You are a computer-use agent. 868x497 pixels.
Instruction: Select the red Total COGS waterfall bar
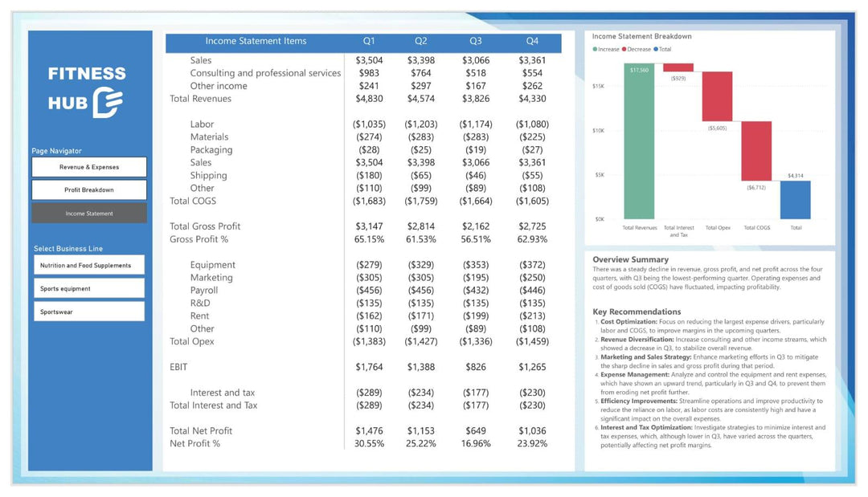pos(756,151)
